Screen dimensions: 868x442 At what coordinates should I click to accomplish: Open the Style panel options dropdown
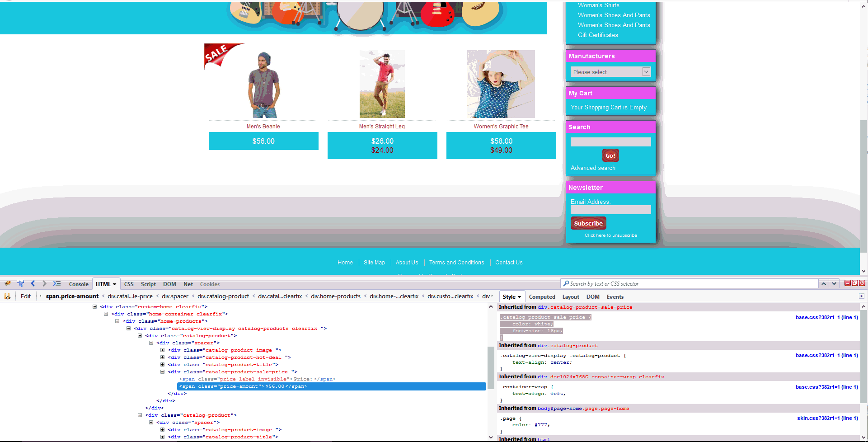coord(519,297)
